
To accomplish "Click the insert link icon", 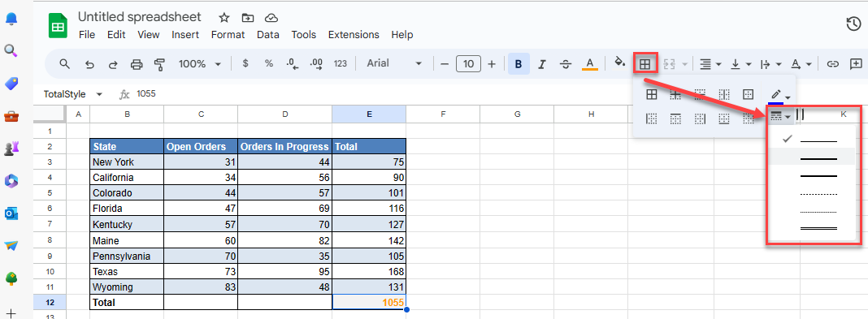I will [x=832, y=64].
